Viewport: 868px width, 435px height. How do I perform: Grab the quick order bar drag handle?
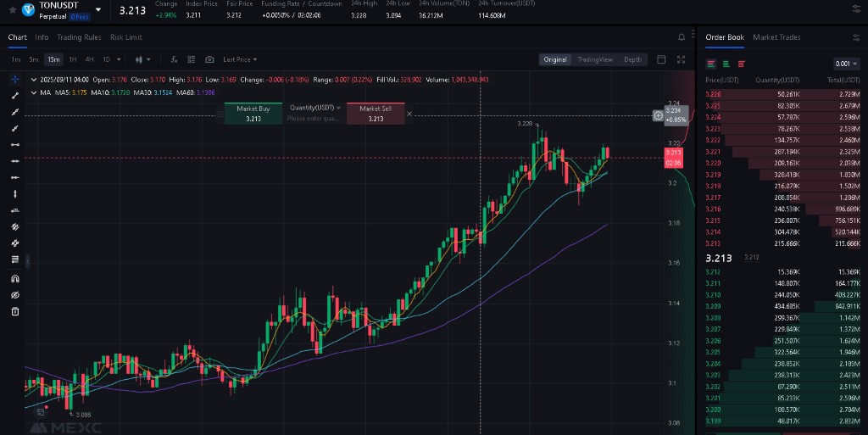point(220,114)
